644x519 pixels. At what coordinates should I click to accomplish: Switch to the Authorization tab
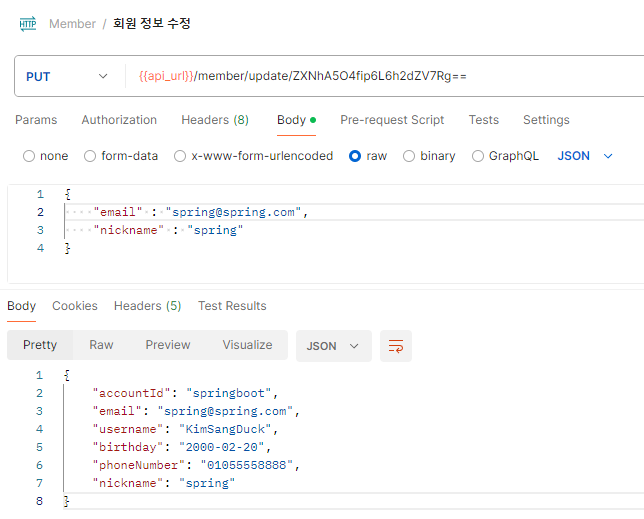(x=119, y=120)
